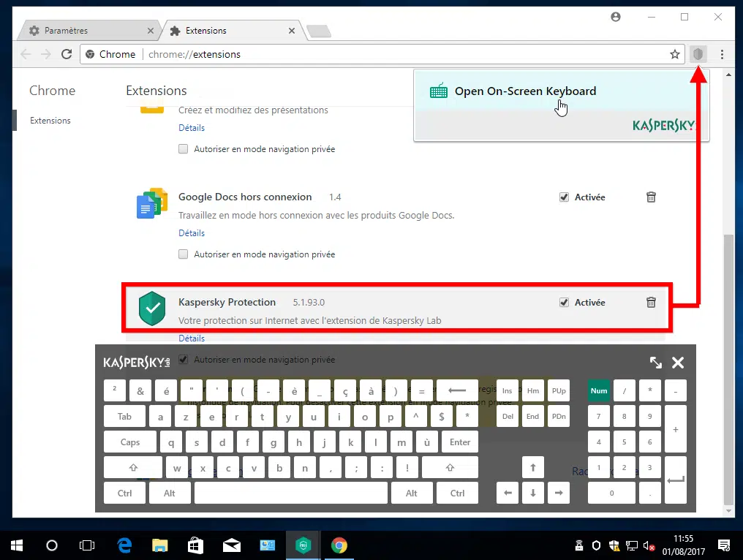Remove Kaspersky Protection with trash icon
Viewport: 743px width, 560px height.
(651, 302)
